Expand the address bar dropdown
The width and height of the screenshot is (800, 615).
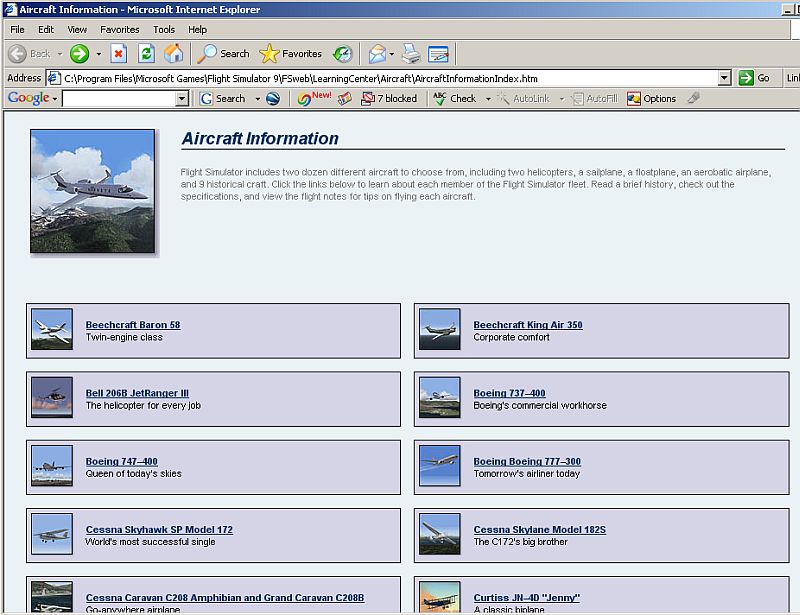point(724,78)
